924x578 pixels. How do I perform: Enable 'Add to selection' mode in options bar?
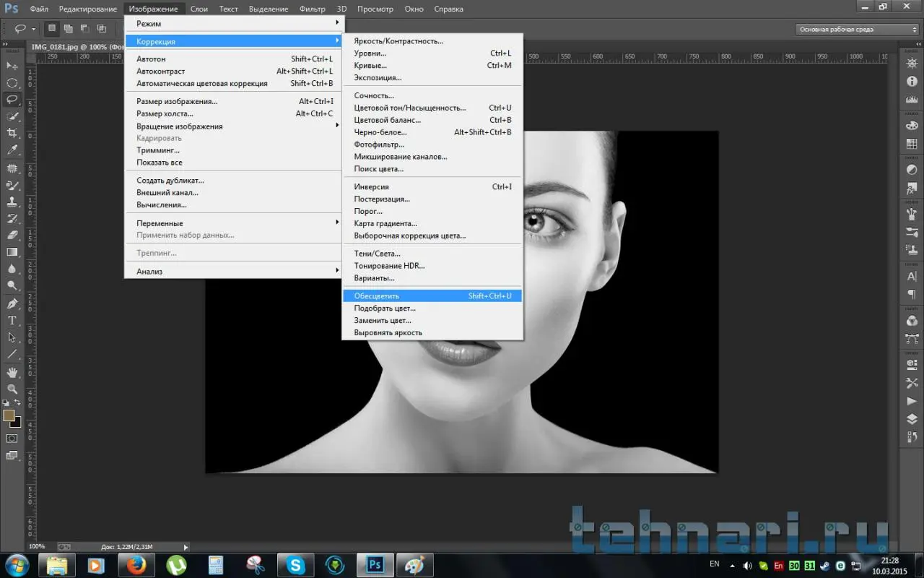point(68,29)
